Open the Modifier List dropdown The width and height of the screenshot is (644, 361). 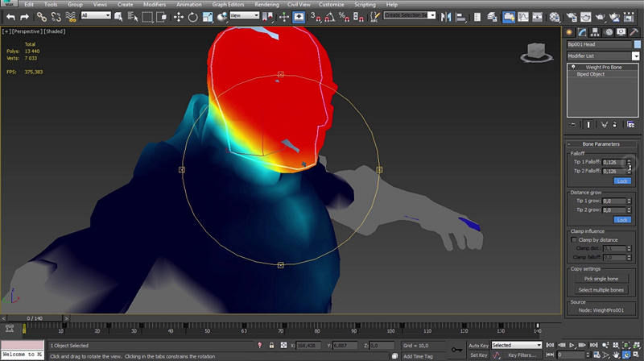[x=603, y=56]
